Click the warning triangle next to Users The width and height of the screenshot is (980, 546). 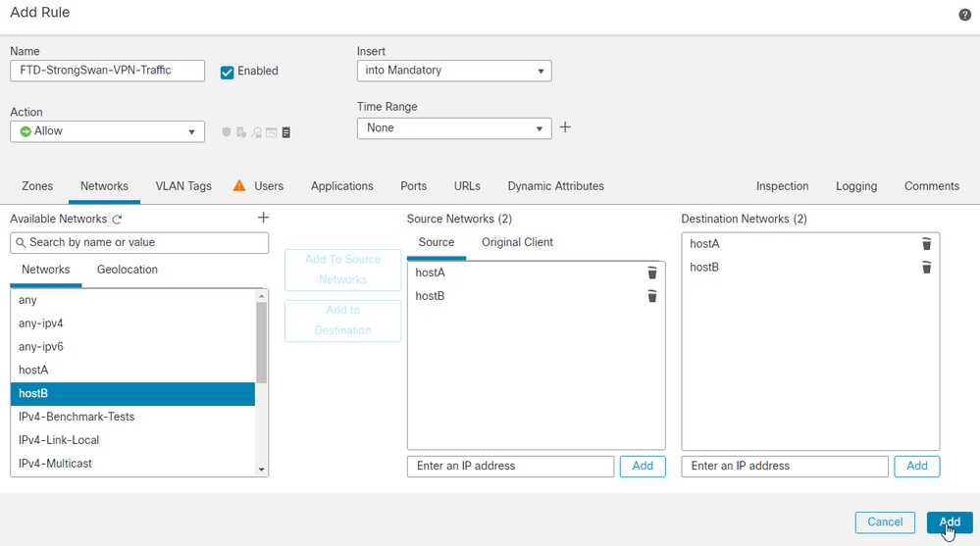pyautogui.click(x=239, y=185)
